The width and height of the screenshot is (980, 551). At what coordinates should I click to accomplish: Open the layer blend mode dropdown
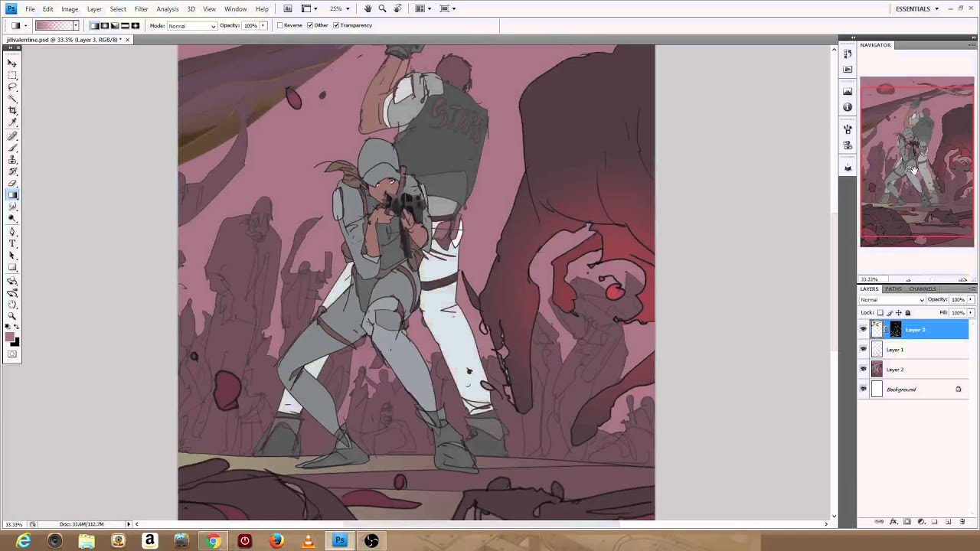click(x=892, y=300)
